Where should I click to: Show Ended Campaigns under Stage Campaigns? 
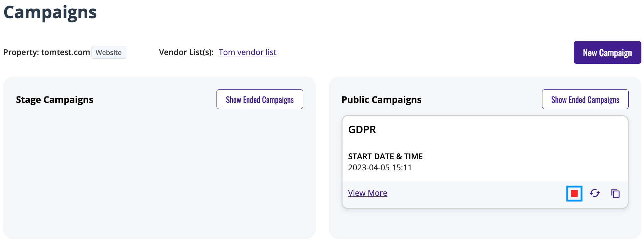(260, 99)
